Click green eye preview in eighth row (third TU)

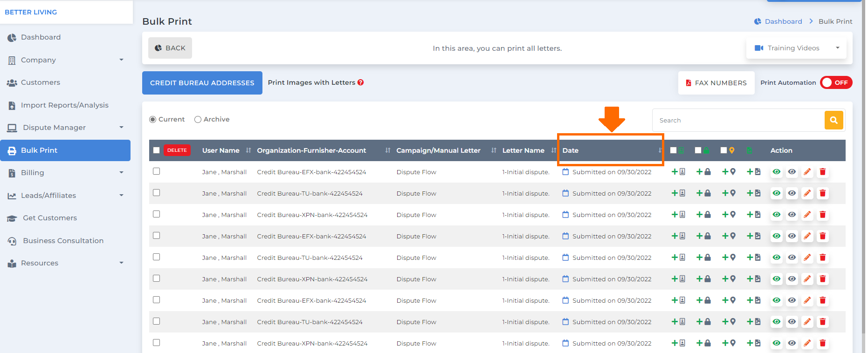777,322
